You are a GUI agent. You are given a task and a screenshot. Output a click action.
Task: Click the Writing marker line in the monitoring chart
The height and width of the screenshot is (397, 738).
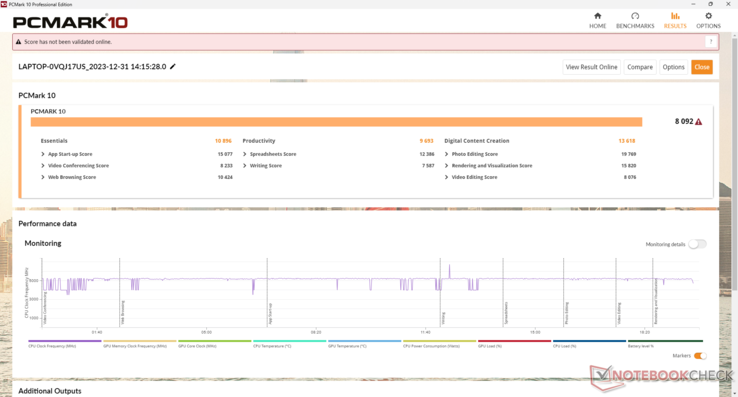[x=441, y=292]
